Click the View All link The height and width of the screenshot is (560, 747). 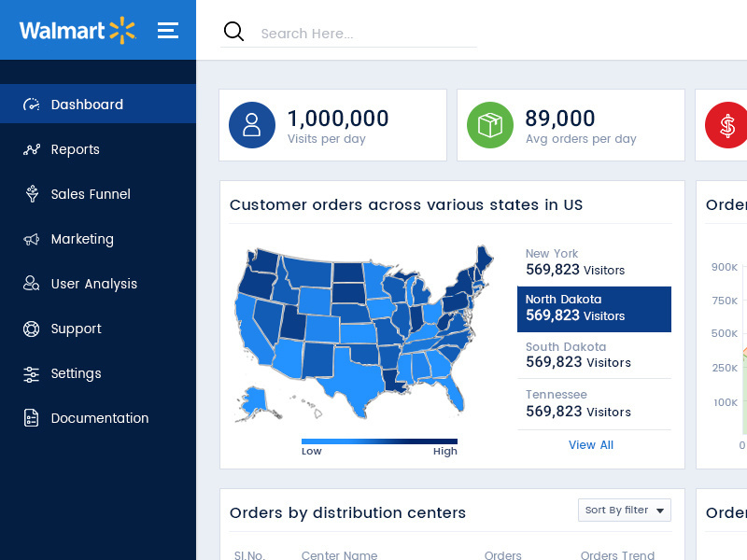pos(591,445)
